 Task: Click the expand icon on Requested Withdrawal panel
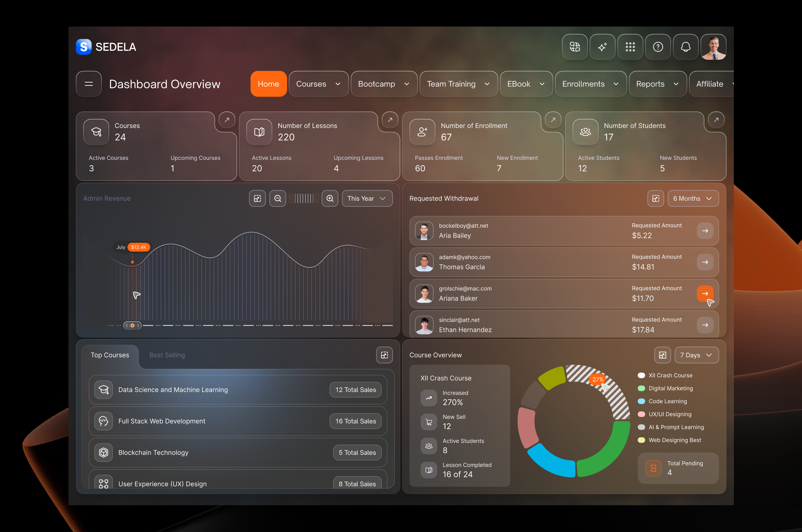pos(656,199)
